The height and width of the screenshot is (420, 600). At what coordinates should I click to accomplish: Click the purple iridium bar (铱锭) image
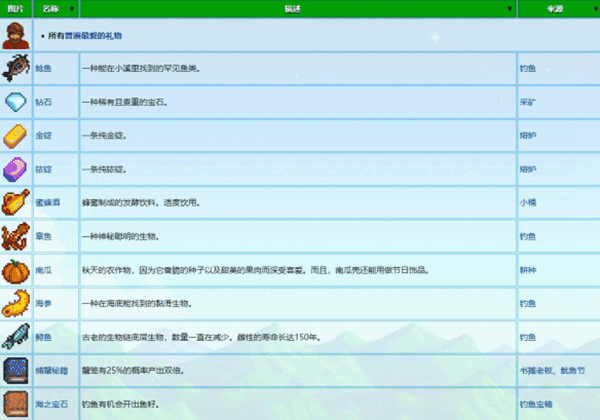[x=16, y=169]
